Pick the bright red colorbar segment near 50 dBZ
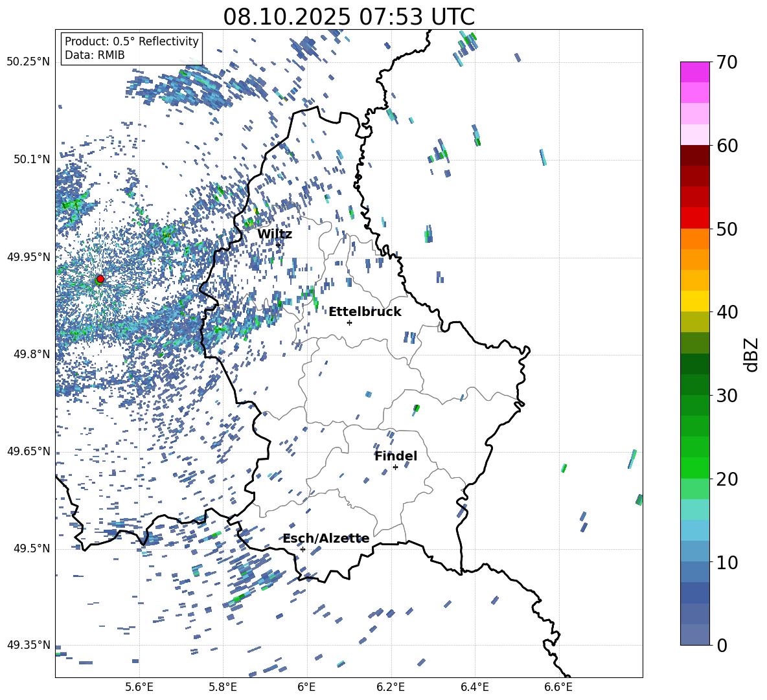The height and width of the screenshot is (700, 767). pos(695,218)
